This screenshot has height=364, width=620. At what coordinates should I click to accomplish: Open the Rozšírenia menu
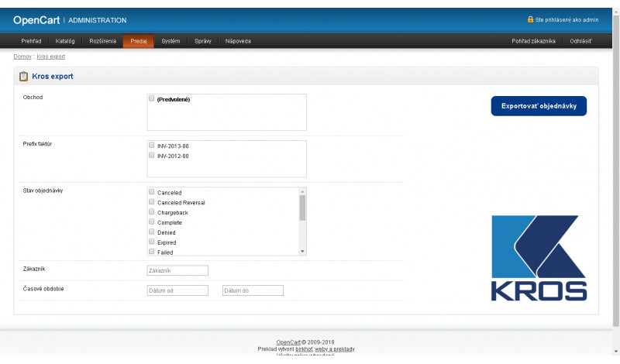click(103, 41)
